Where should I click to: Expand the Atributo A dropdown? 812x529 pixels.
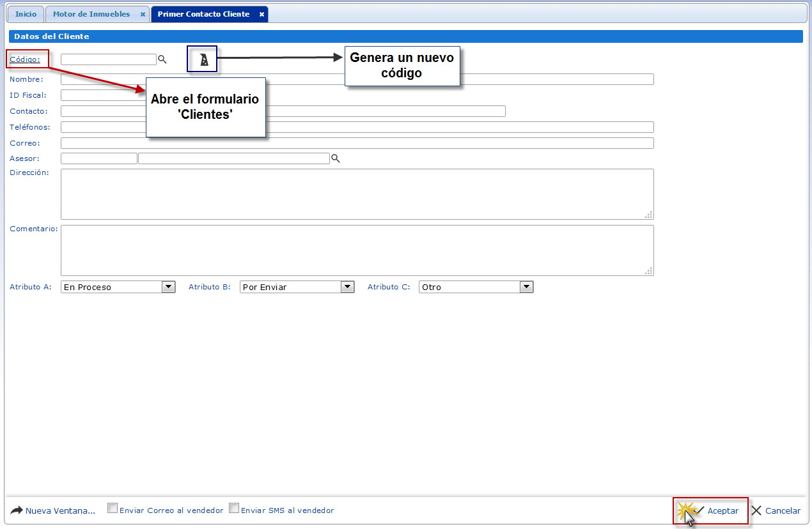(168, 287)
